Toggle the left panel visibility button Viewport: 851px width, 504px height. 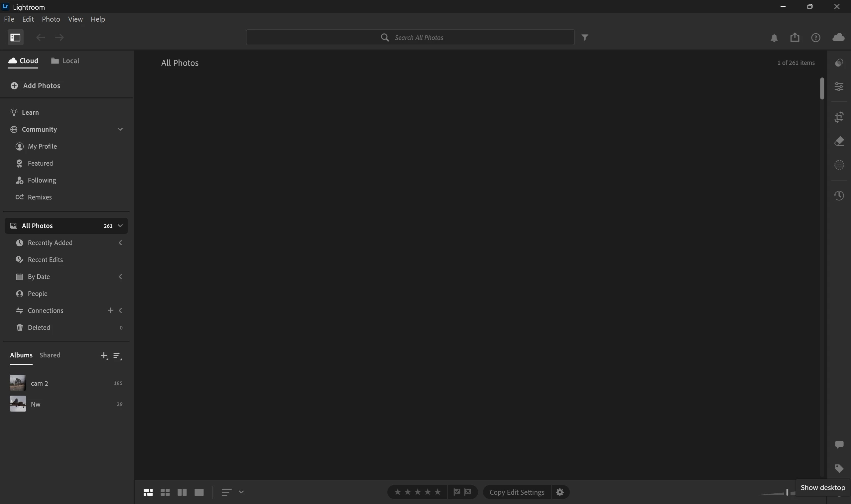point(15,37)
